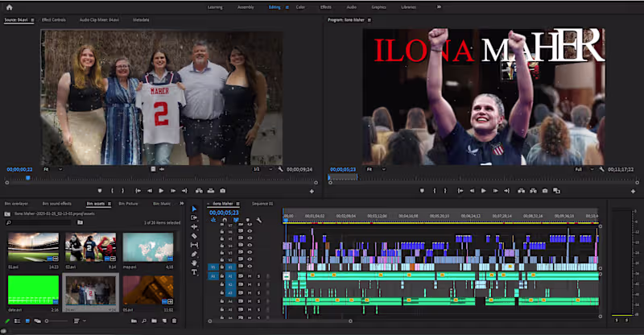This screenshot has width=644, height=335.
Task: Toggle track lock on A1
Action: pos(222,276)
